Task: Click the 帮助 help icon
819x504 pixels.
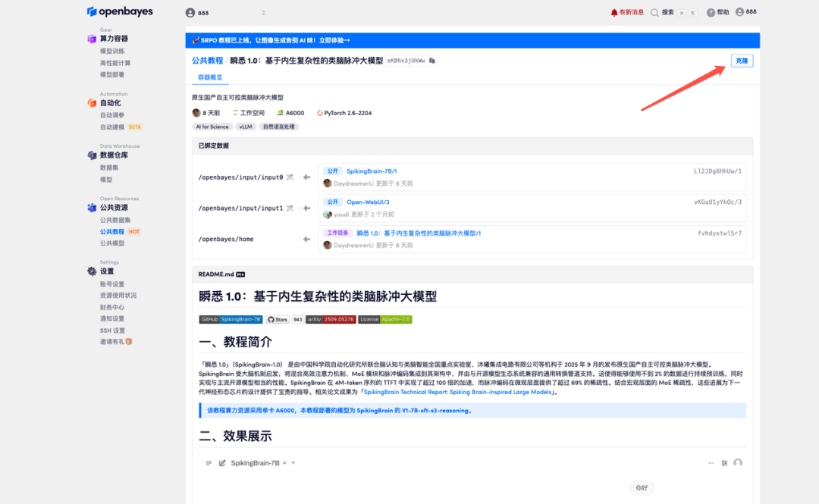Action: (x=711, y=12)
